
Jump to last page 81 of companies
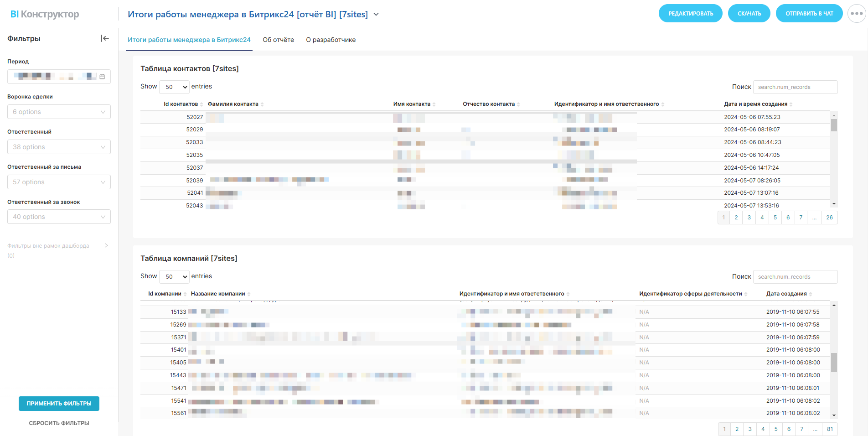click(x=830, y=429)
